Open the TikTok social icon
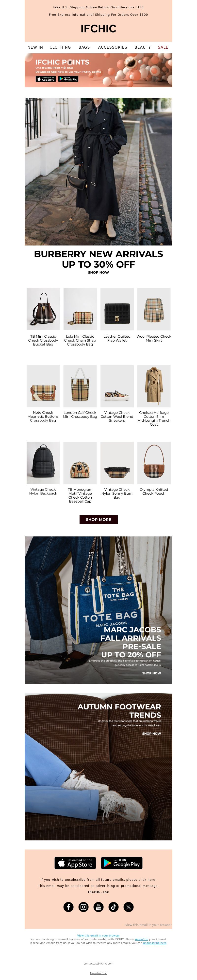 (x=114, y=907)
